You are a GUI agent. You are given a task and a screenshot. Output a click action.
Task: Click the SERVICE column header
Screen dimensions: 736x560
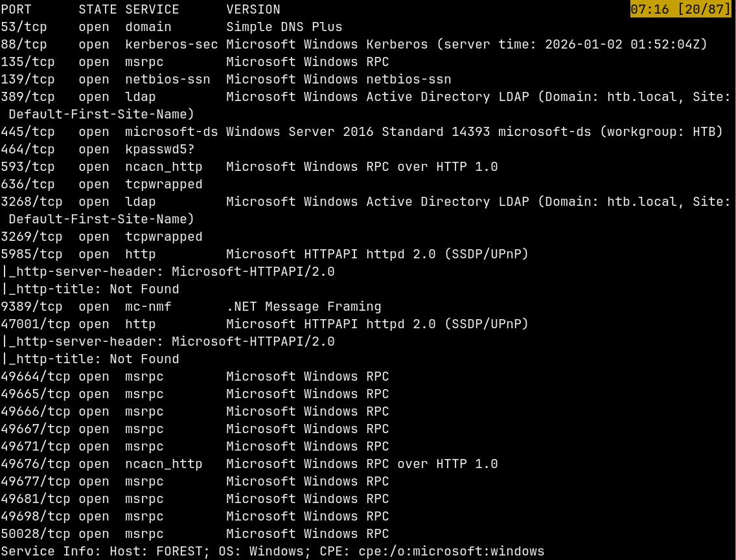(x=152, y=10)
